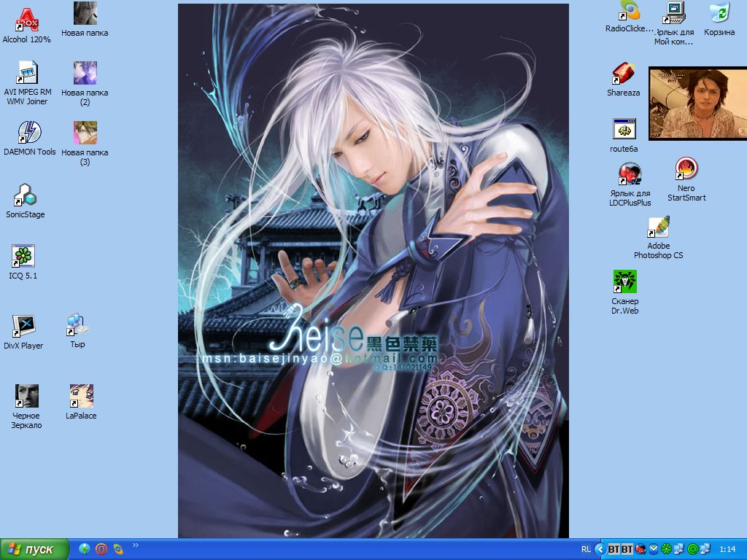The image size is (747, 560).
Task: Launch the blue globe Quick Launch icon
Action: (x=85, y=550)
